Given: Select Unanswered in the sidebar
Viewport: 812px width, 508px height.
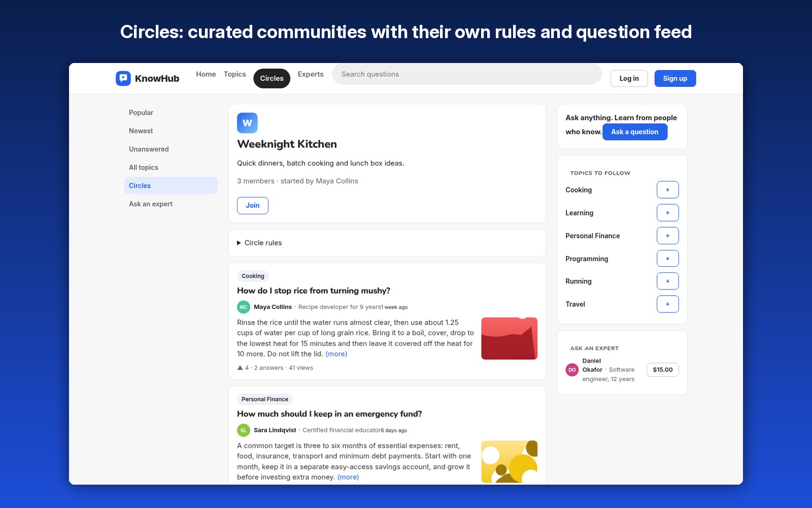Looking at the screenshot, I should pos(171,149).
